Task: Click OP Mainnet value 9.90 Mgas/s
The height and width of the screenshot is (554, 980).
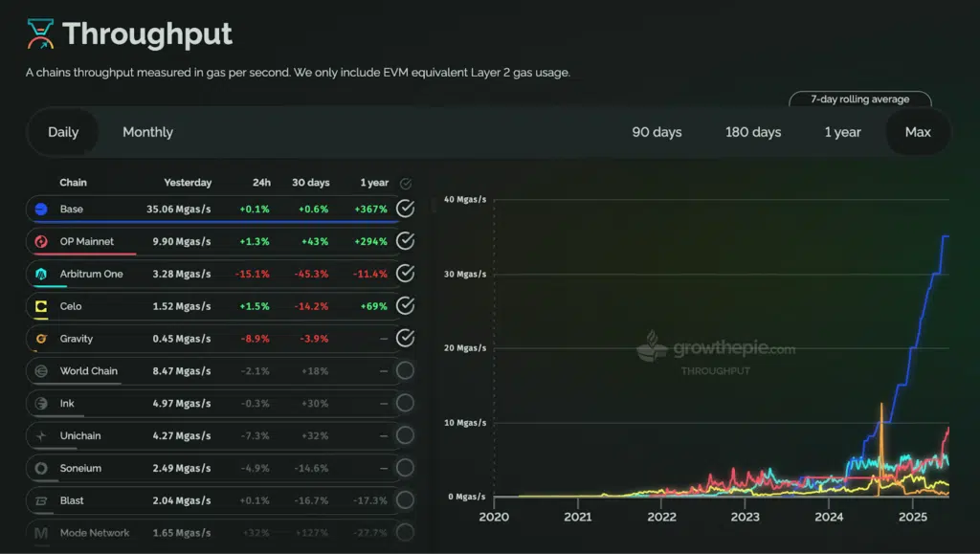Action: (x=182, y=242)
